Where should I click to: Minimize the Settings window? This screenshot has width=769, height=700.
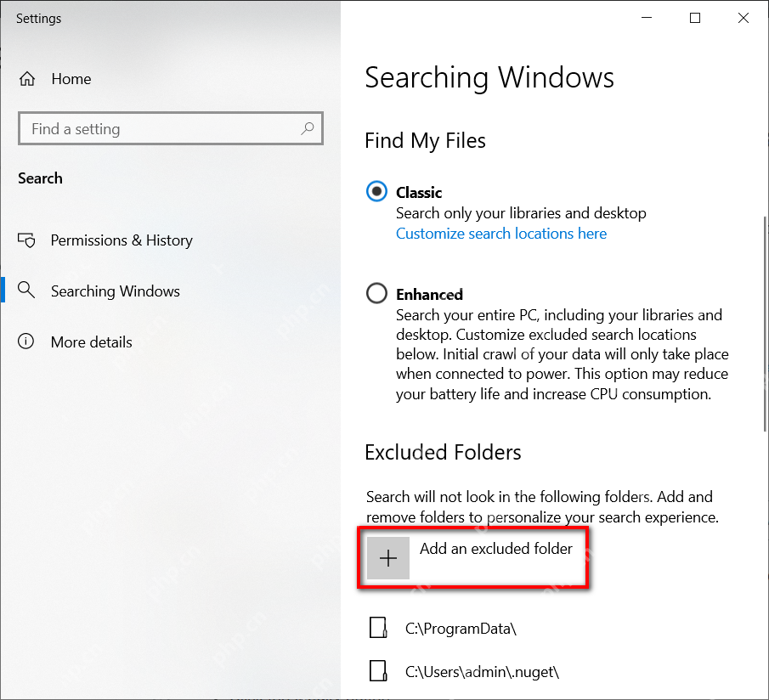[x=647, y=18]
